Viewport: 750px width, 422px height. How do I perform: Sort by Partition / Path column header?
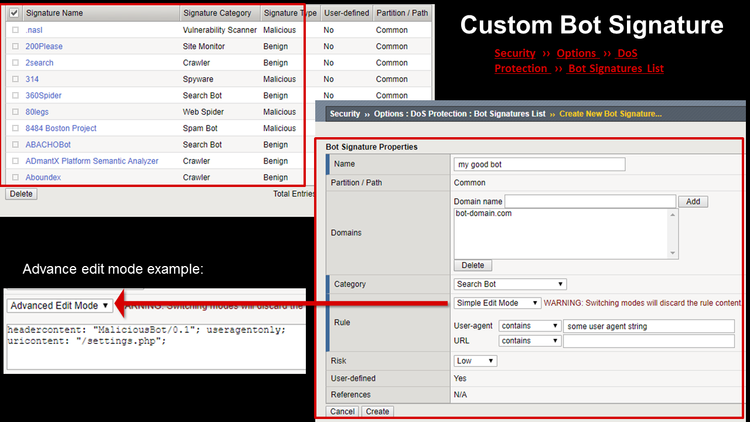coord(402,13)
